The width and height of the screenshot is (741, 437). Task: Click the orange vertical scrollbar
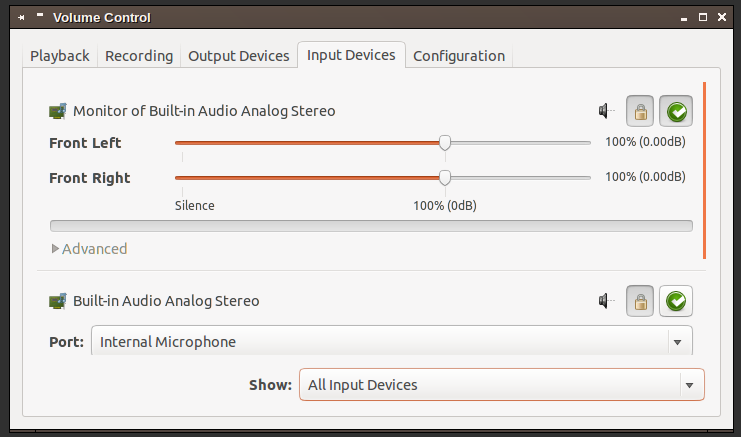(704, 170)
